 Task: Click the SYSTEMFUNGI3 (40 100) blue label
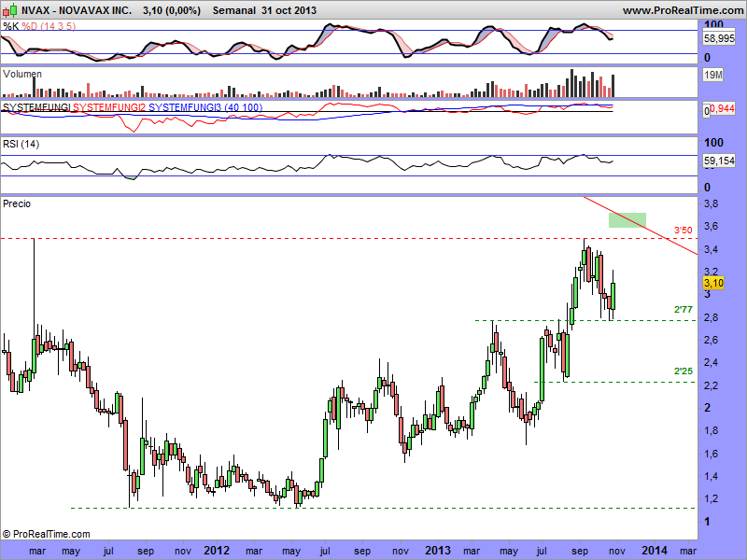[205, 107]
